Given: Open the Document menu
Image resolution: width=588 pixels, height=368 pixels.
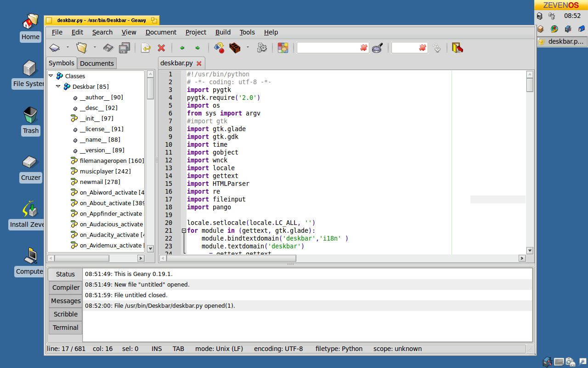Looking at the screenshot, I should point(161,32).
